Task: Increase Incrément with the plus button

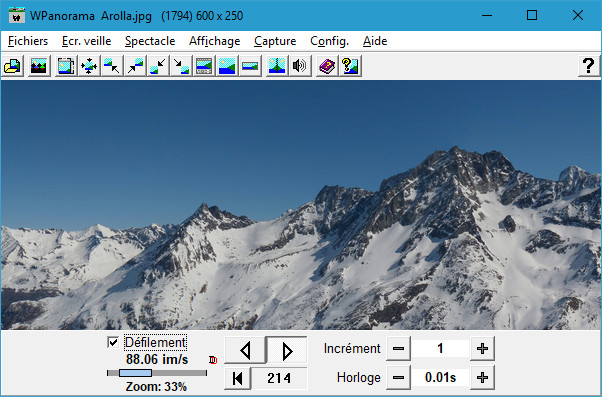Action: pos(482,349)
